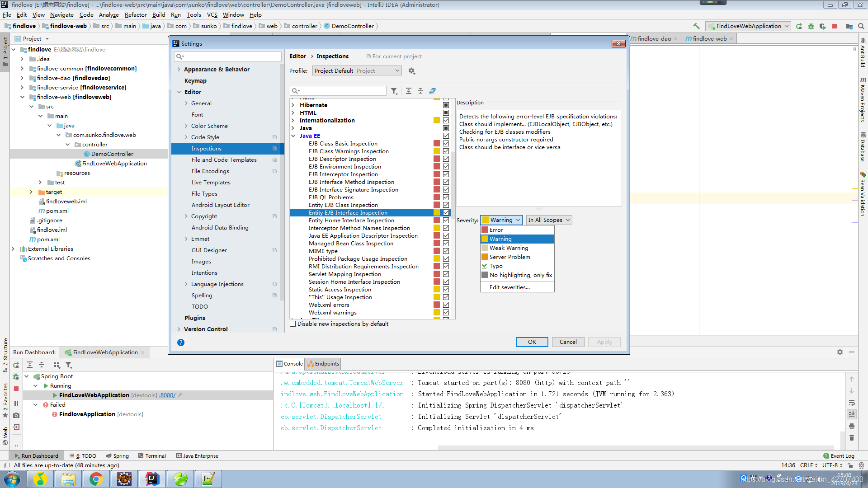Open IntelliJ IDEA icon in taskbar

pos(152,479)
